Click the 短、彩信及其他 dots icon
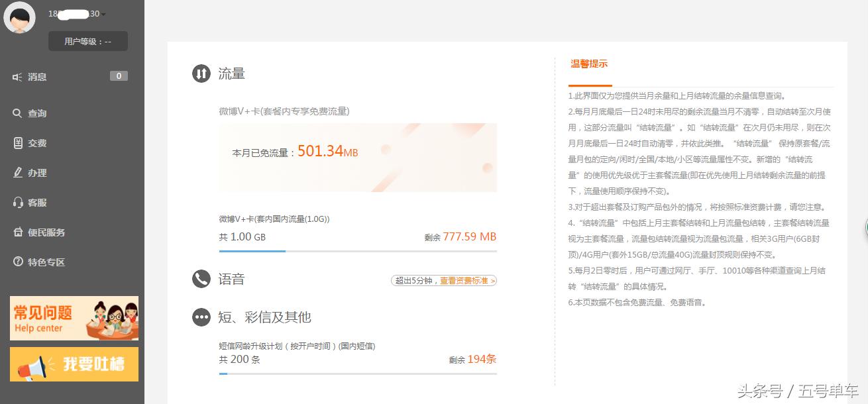 201,317
